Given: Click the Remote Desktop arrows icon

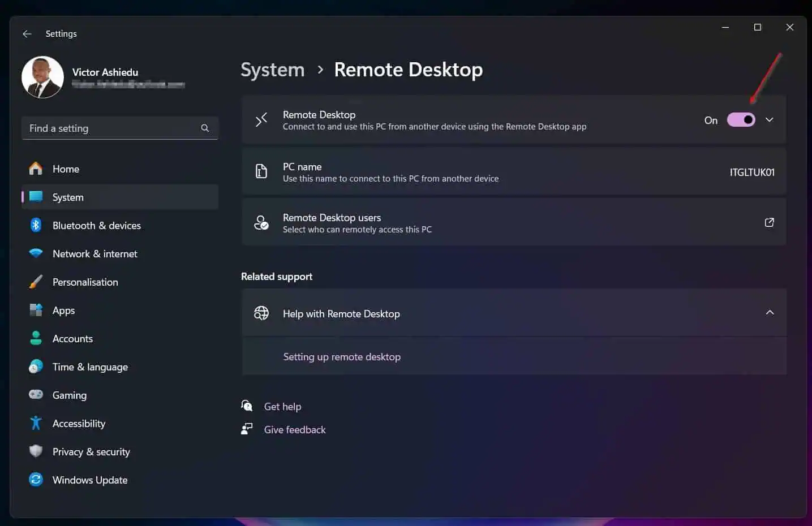Looking at the screenshot, I should tap(261, 119).
